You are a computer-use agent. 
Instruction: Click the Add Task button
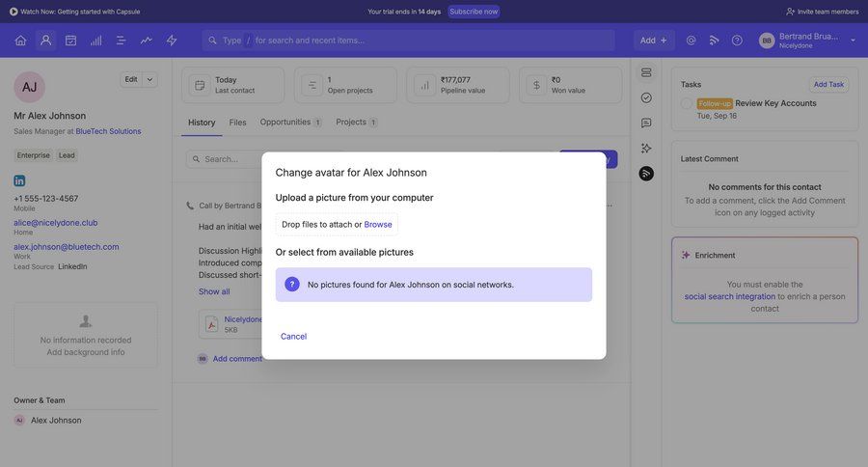click(x=827, y=84)
